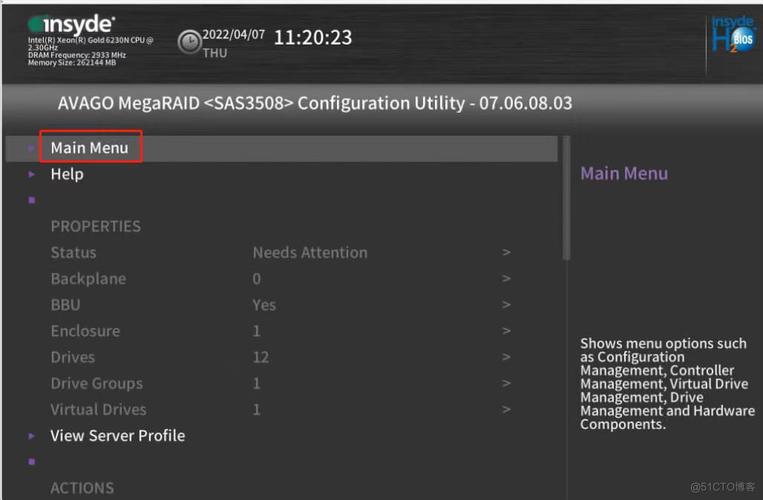
Task: Click the chevron on the Drives row
Action: 506,357
